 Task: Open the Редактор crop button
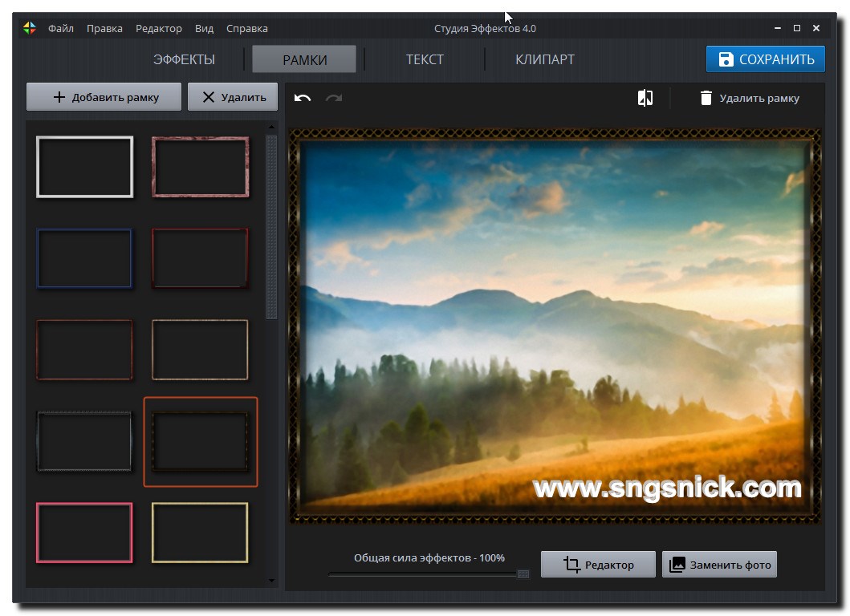(x=599, y=565)
